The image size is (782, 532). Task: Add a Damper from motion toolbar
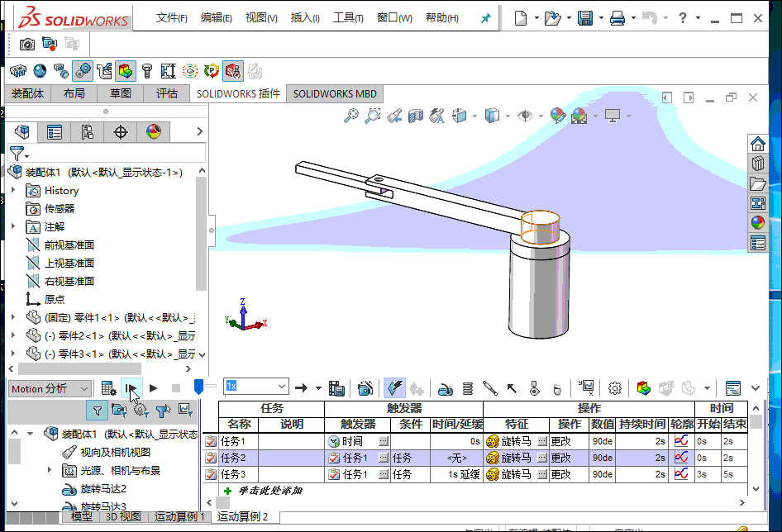pos(489,388)
